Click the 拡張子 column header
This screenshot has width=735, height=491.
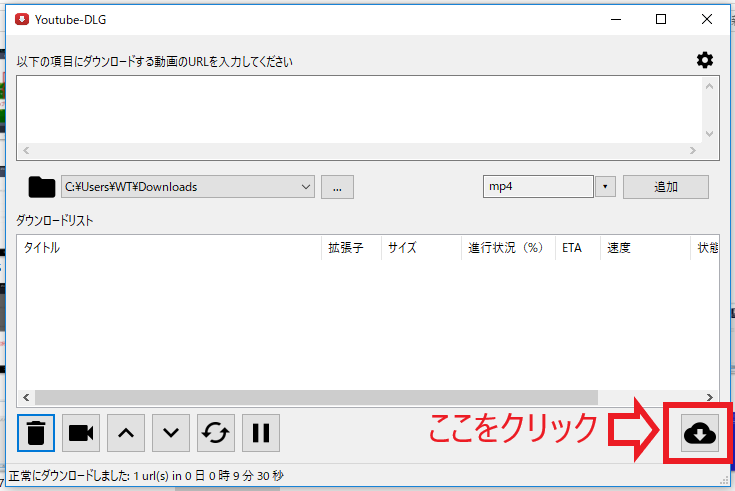pyautogui.click(x=351, y=248)
